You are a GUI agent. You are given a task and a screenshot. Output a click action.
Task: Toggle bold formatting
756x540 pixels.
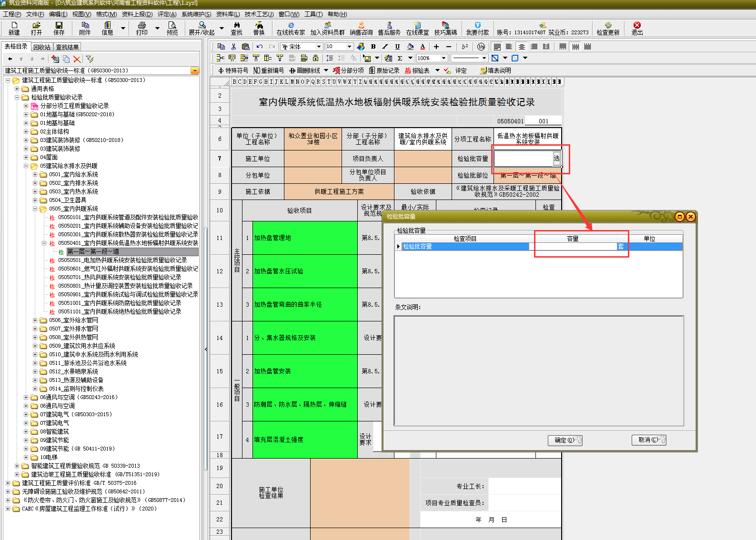[373, 46]
